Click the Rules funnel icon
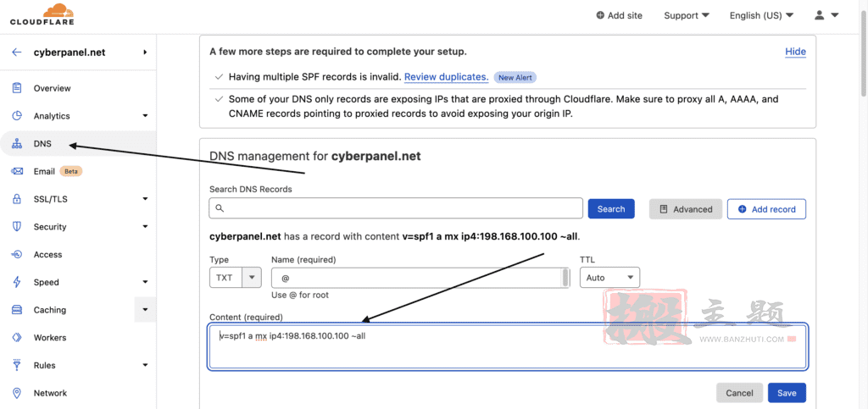Image resolution: width=868 pixels, height=409 pixels. (17, 365)
